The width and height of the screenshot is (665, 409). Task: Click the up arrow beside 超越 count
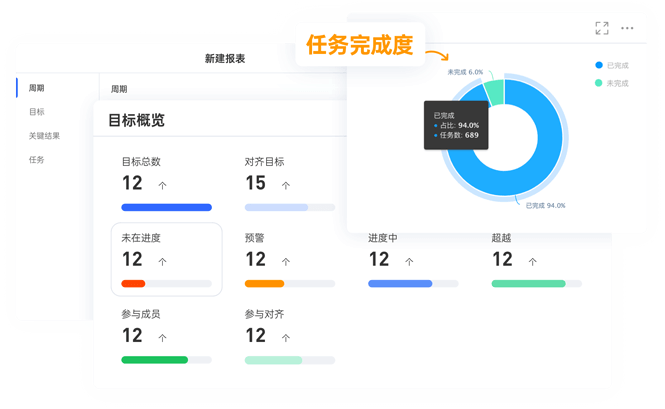point(532,261)
